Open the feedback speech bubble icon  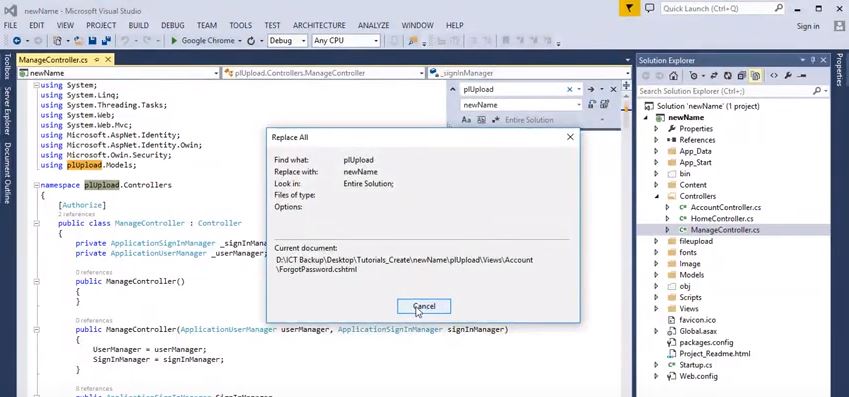650,8
